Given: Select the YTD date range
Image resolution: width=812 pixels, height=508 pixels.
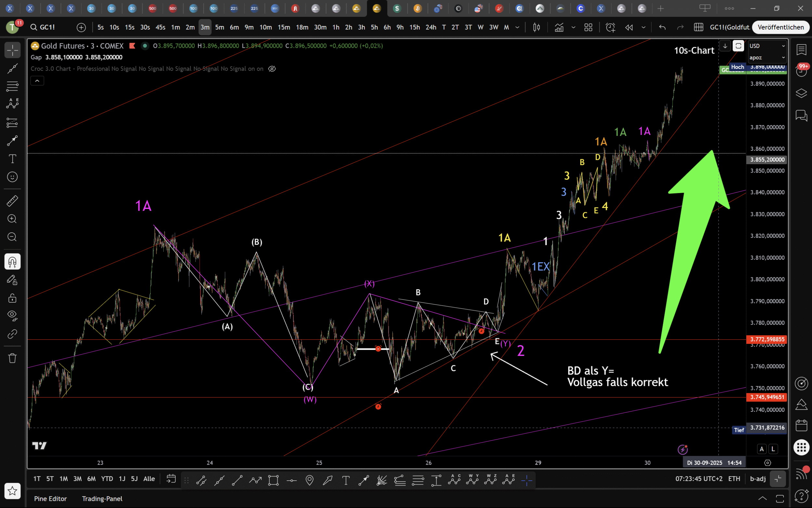Looking at the screenshot, I should (107, 479).
